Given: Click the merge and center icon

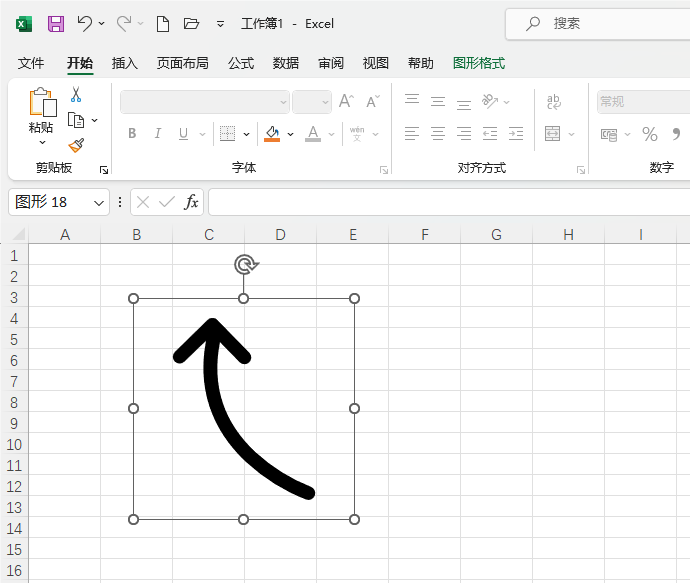Looking at the screenshot, I should tap(553, 133).
